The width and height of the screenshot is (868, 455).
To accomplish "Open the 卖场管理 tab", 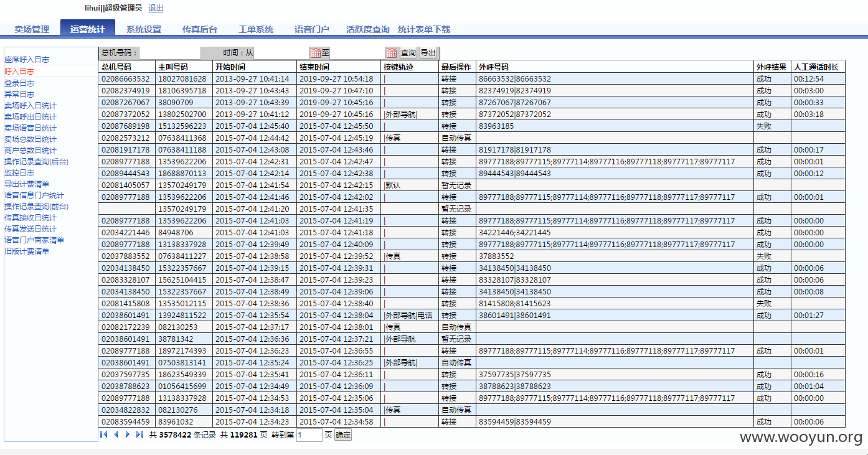I will [x=32, y=29].
